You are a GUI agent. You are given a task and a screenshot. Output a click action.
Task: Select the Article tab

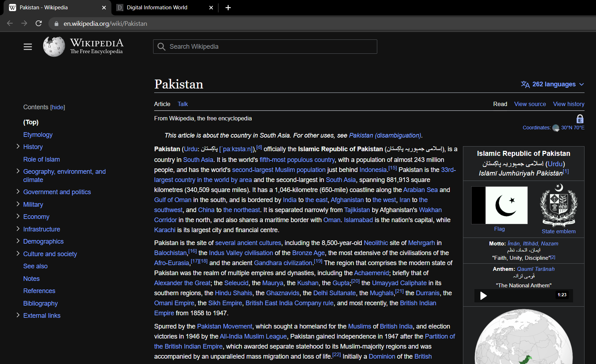[x=162, y=104]
